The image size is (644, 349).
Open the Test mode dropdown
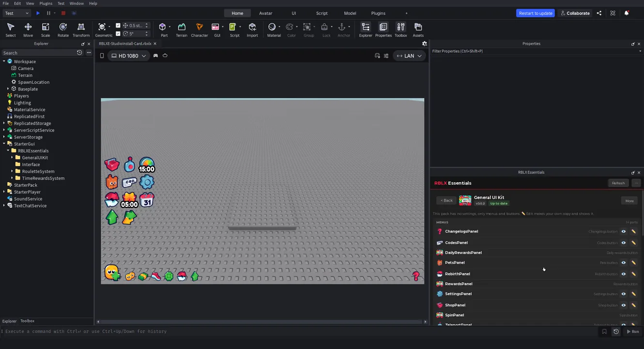click(x=17, y=13)
